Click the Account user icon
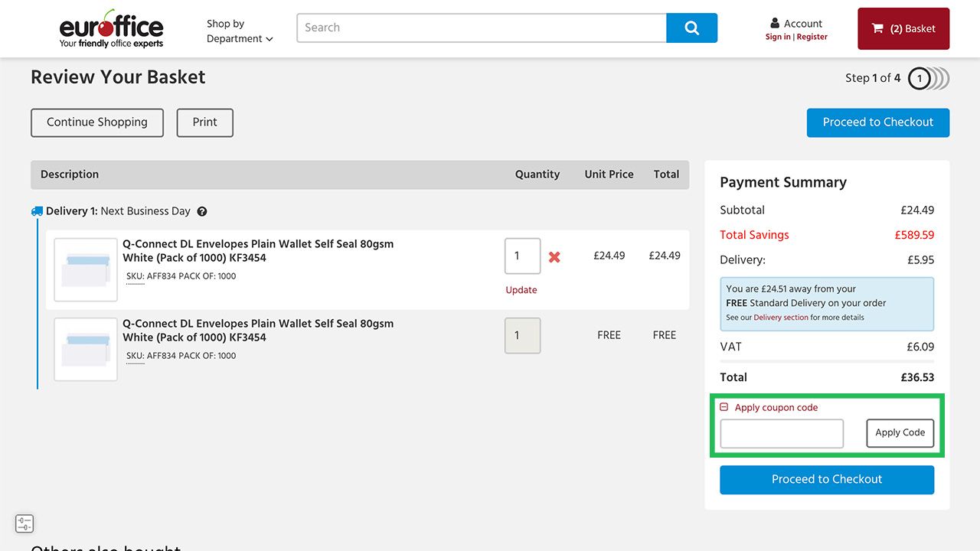This screenshot has width=980, height=551. [x=775, y=24]
